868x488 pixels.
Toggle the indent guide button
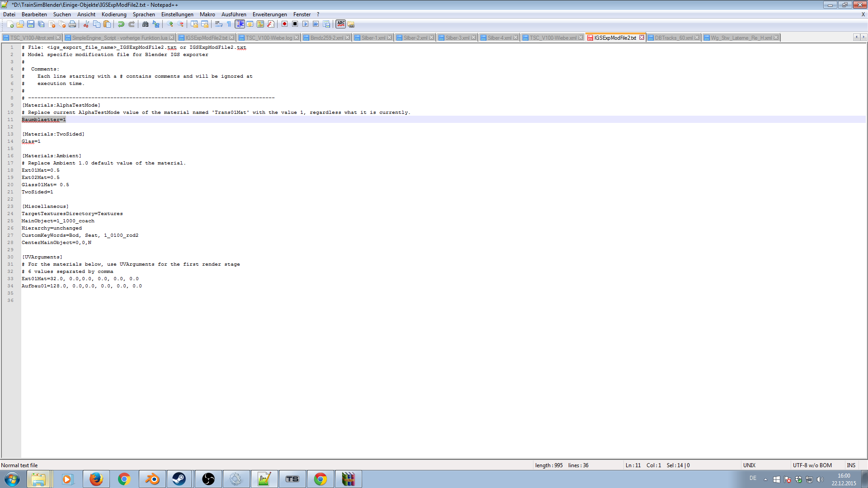[240, 24]
